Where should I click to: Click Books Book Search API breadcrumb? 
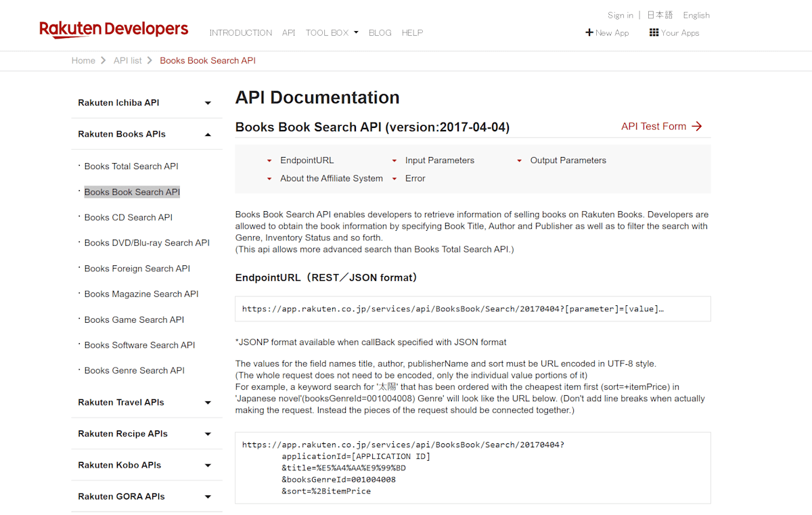208,60
